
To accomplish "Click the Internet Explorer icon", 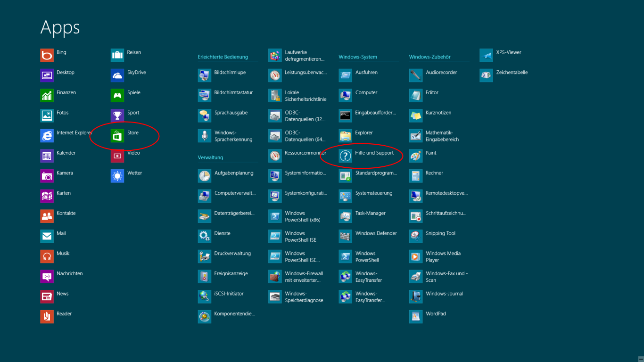I will tap(47, 136).
